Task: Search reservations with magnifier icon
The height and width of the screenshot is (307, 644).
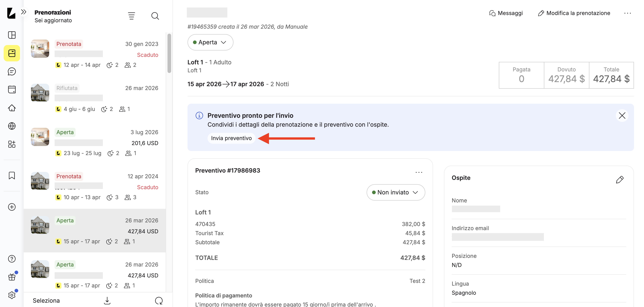Action: tap(155, 16)
